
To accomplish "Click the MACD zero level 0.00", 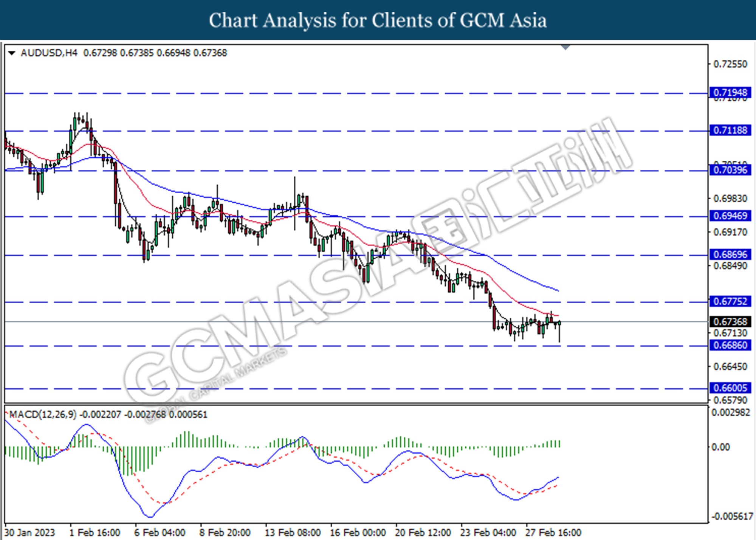I will coord(720,447).
